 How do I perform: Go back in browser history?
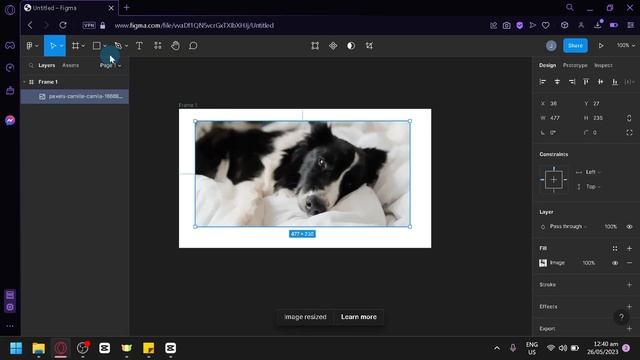pos(30,25)
